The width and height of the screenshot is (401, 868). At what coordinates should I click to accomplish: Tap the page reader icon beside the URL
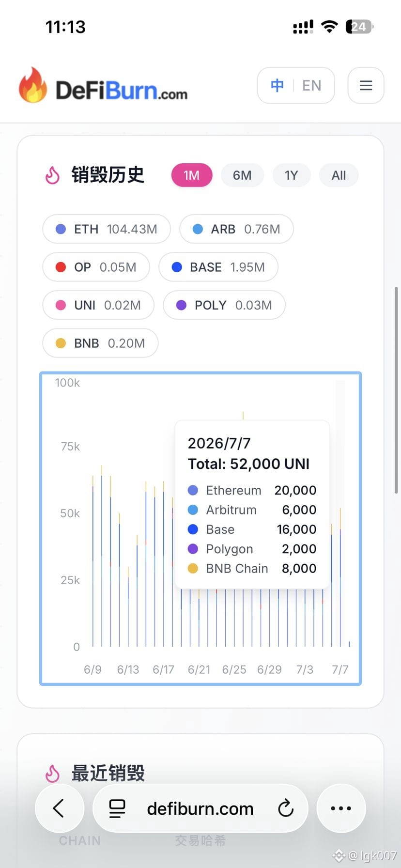(x=117, y=808)
